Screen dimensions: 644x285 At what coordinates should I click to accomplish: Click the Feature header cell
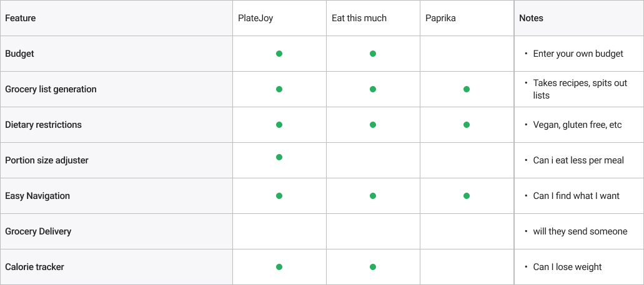[117, 18]
